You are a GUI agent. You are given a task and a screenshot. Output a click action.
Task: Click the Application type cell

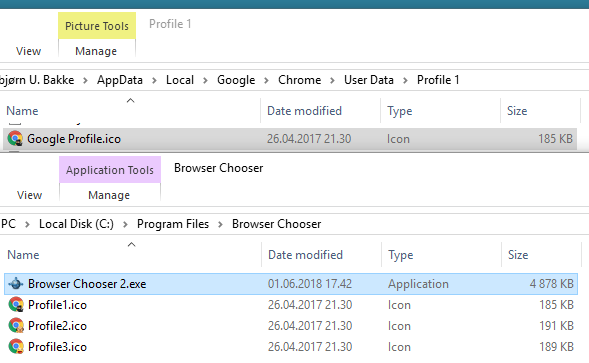point(418,284)
